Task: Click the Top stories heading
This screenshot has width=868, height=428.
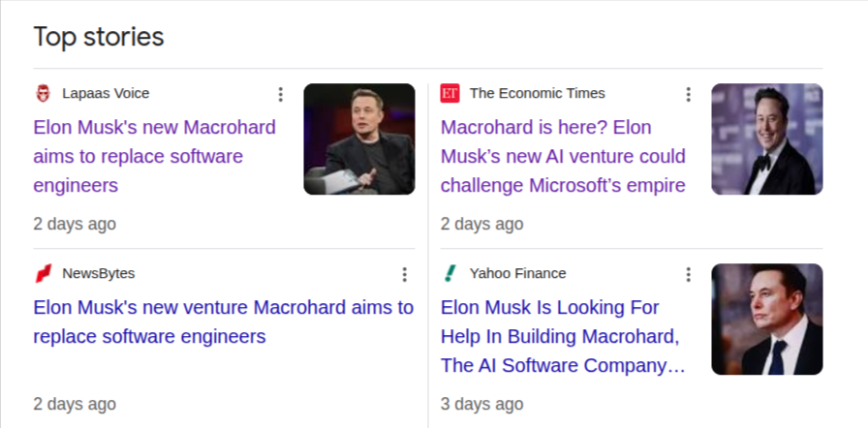Action: click(x=99, y=37)
